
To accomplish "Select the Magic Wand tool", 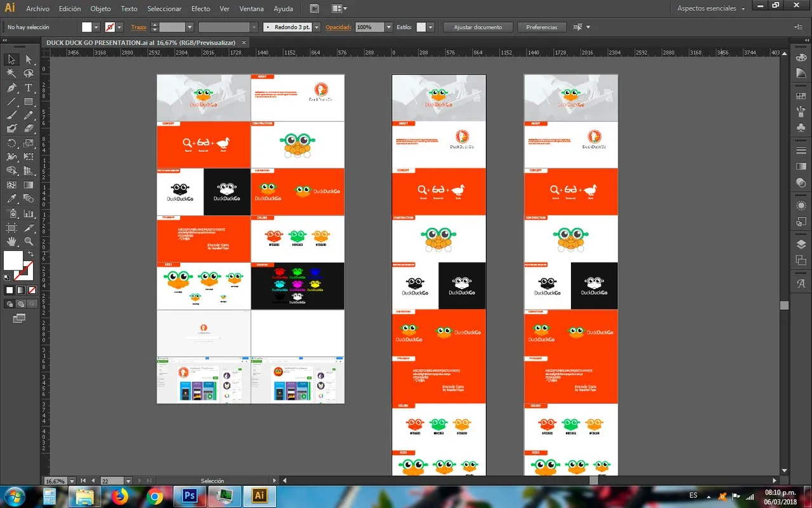I will (11, 74).
